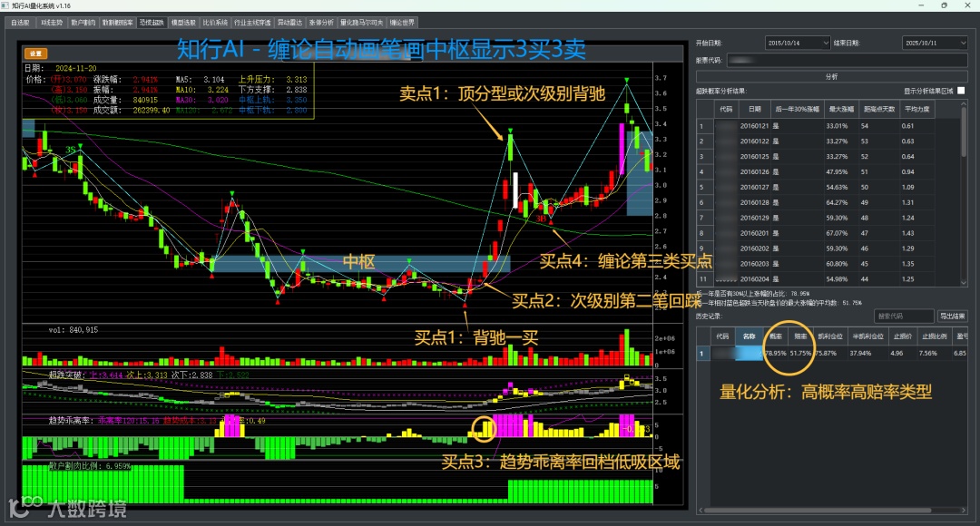The height and width of the screenshot is (526, 980).
Task: Click the blue 中枢 zone on chart
Action: point(360,263)
